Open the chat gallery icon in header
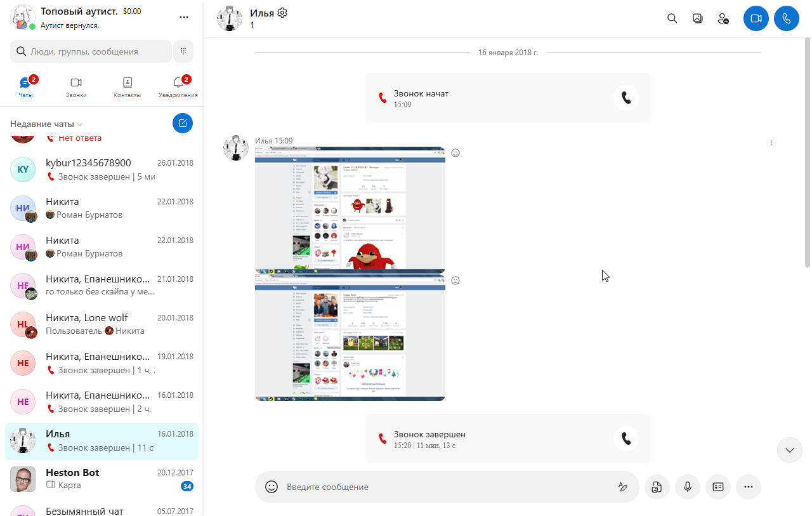 [x=698, y=18]
